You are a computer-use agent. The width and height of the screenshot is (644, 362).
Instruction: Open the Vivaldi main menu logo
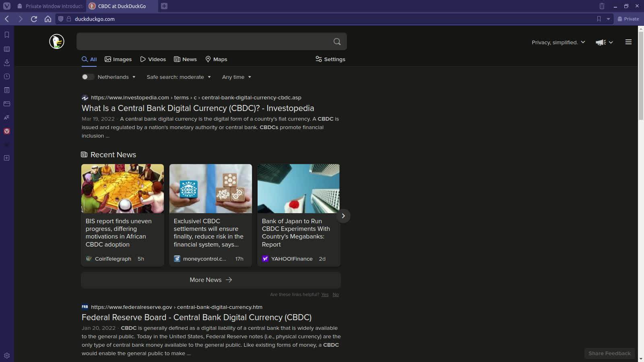[7, 6]
